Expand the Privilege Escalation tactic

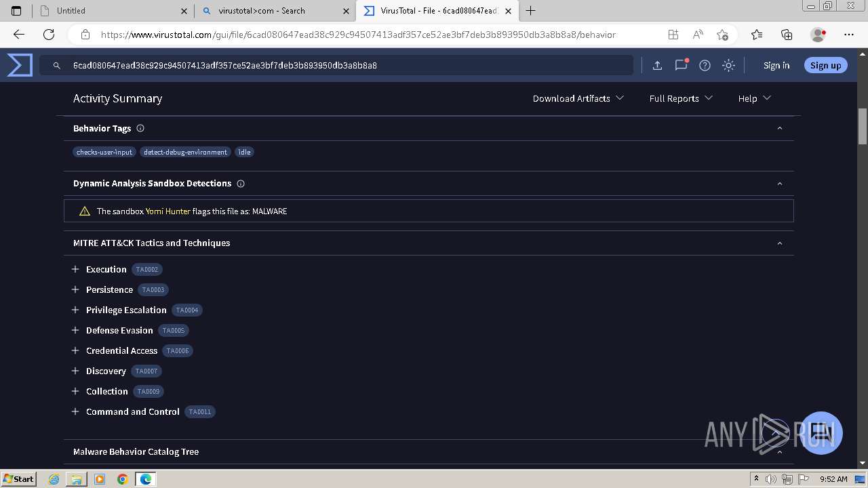pyautogui.click(x=75, y=310)
